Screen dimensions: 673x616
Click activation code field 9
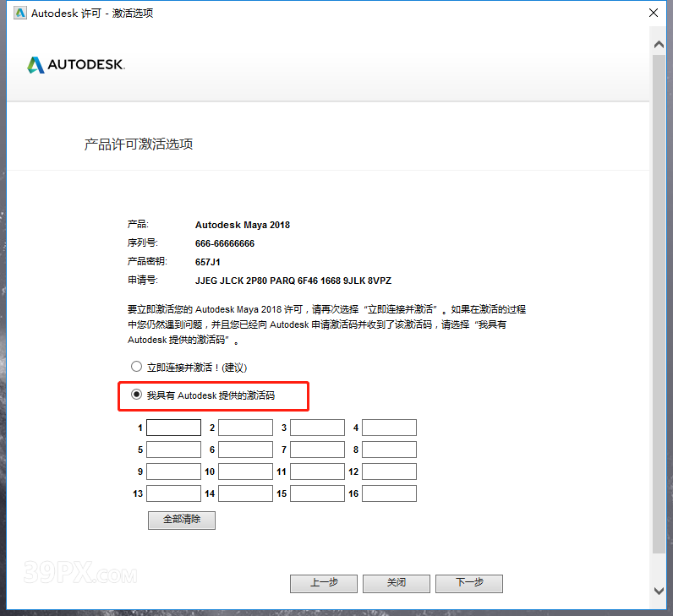pos(174,472)
